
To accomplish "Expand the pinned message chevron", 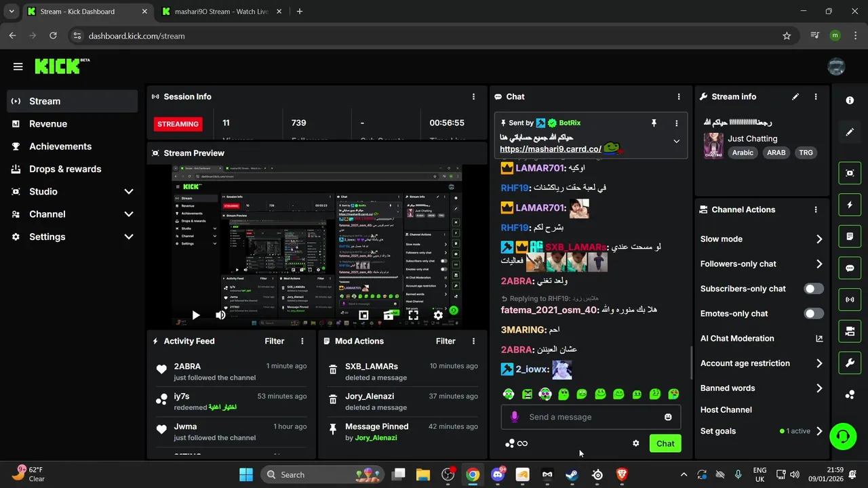I will (676, 141).
